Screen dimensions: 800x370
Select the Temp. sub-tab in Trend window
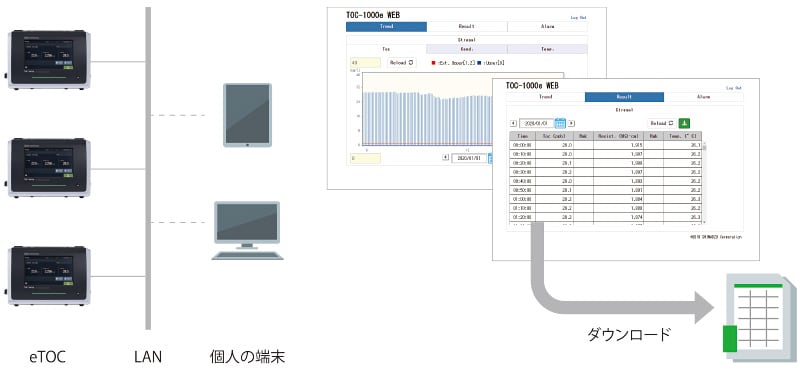tap(547, 49)
